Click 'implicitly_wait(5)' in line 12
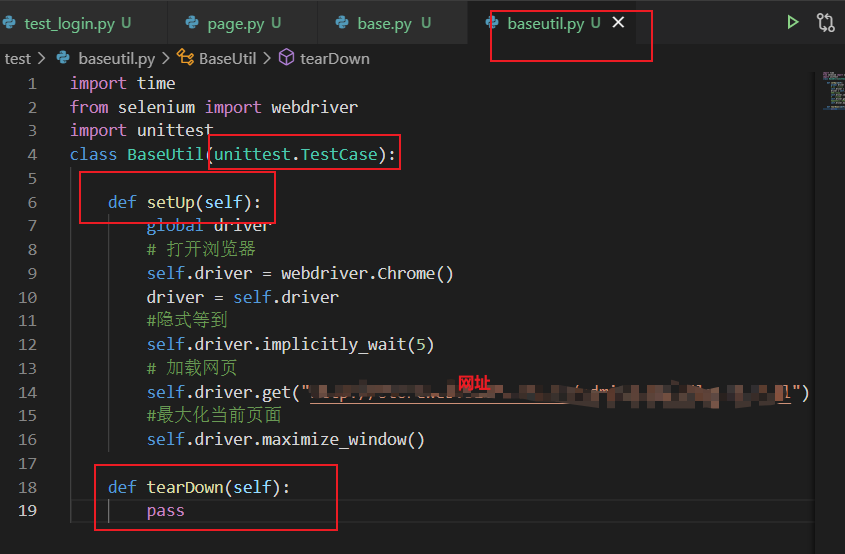This screenshot has height=554, width=845. tap(348, 344)
